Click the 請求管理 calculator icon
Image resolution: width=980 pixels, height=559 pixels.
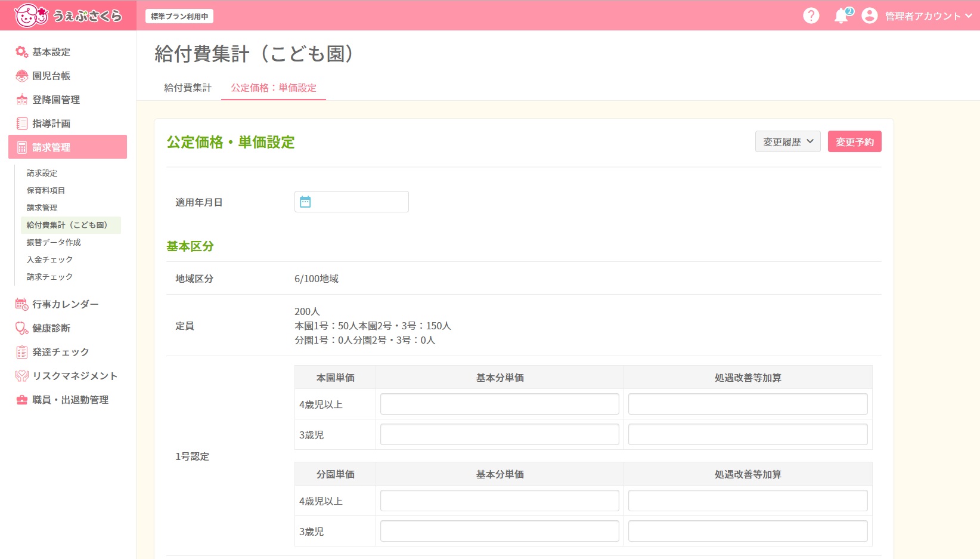tap(22, 147)
